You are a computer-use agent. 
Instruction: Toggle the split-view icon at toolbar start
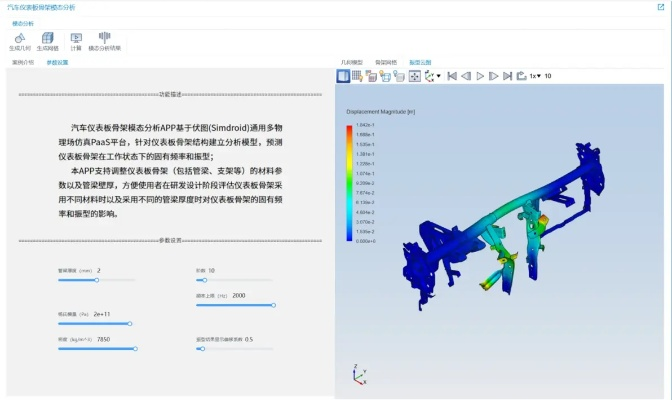[x=343, y=76]
